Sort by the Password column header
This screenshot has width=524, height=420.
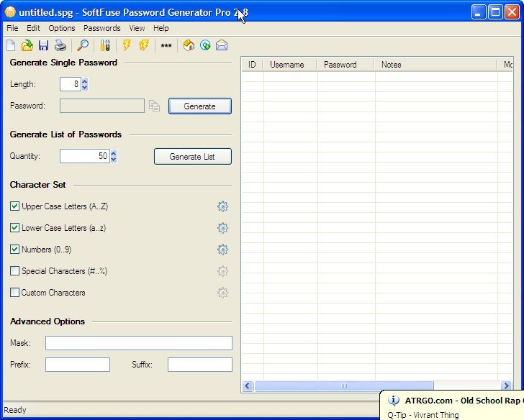tap(345, 65)
